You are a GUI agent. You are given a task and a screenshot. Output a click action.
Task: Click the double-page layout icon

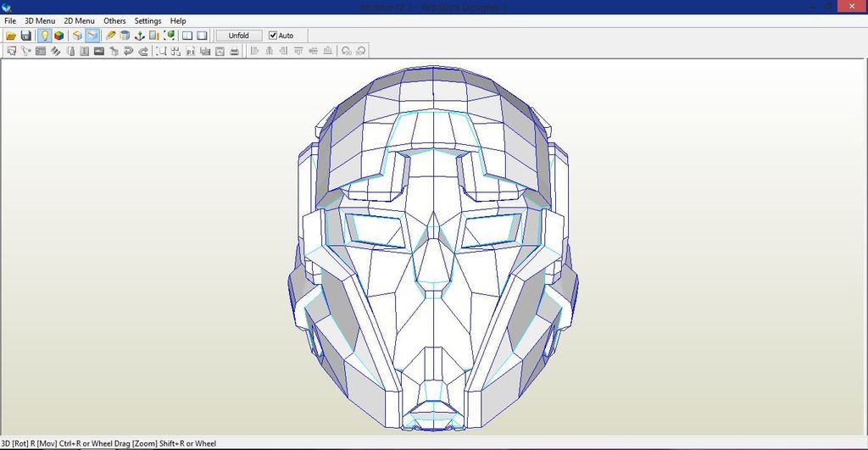click(205, 51)
